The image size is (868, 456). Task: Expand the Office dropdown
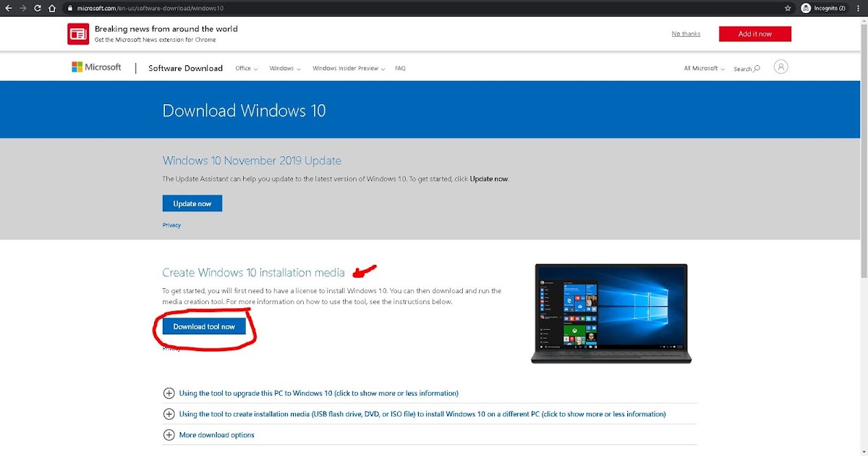coord(246,68)
